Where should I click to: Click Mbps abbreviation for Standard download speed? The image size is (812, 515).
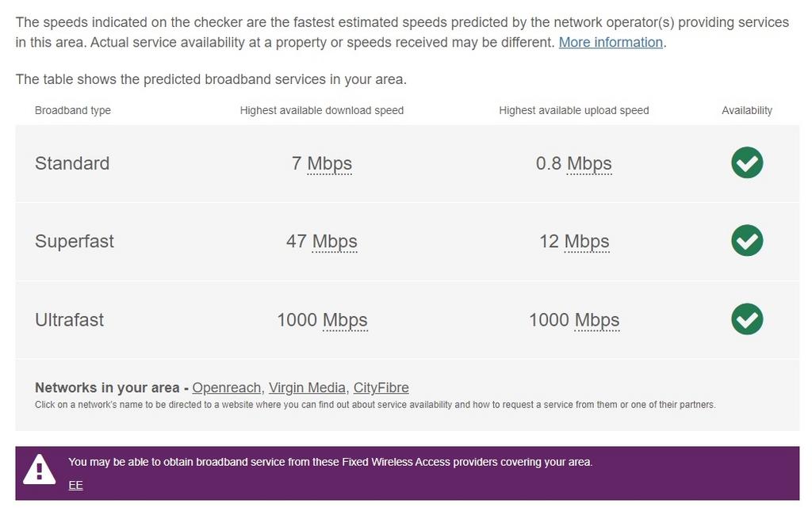(x=329, y=163)
